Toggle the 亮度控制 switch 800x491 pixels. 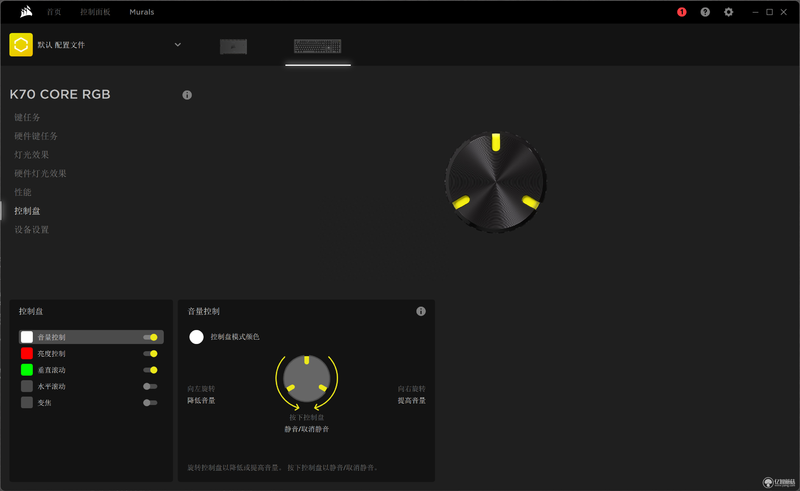151,354
